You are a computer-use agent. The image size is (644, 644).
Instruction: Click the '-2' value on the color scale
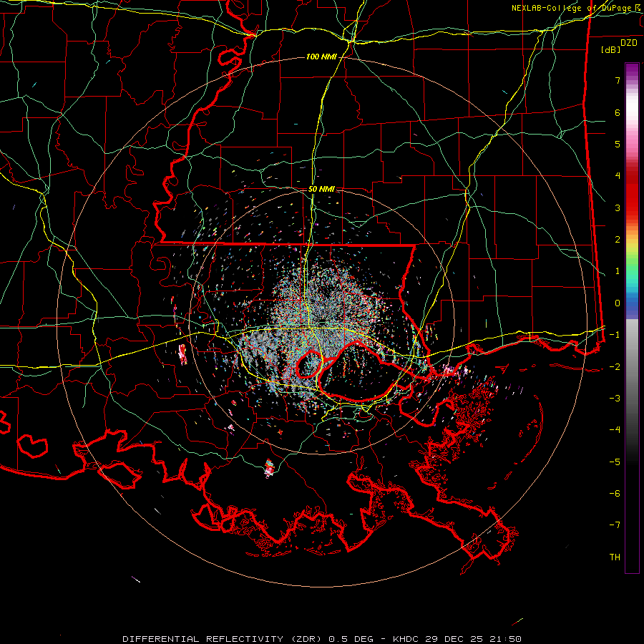tap(615, 366)
